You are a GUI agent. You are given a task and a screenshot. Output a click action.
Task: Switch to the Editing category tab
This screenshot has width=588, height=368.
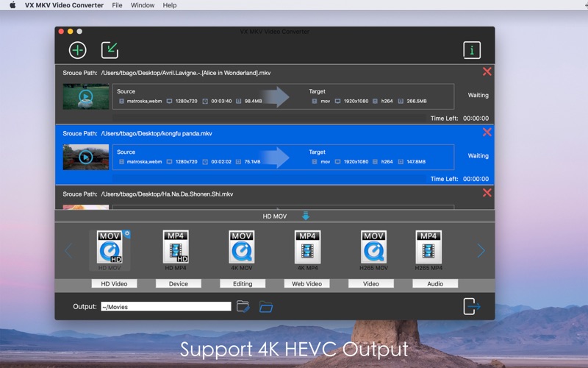(243, 283)
